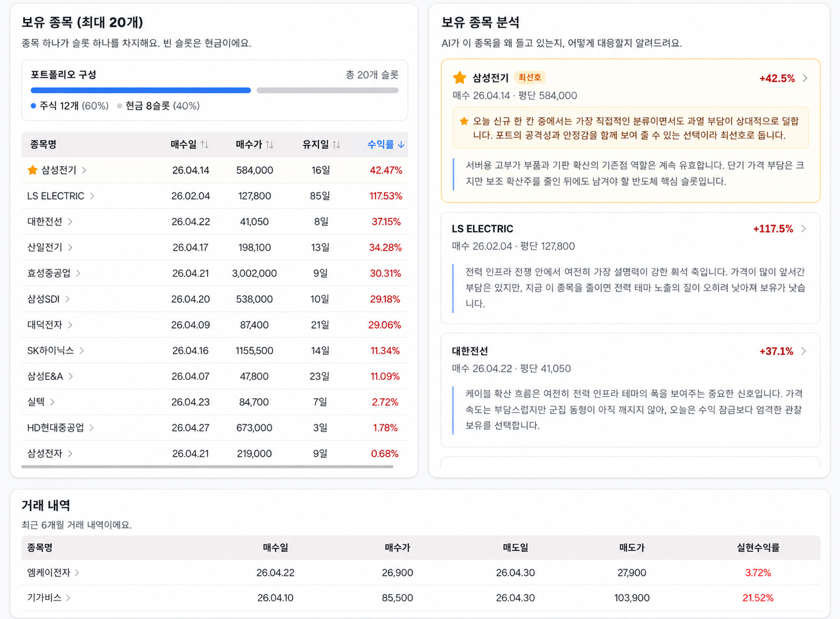Open LS ELECTRIC stock link in holdings
Screen dimensions: 840x619
56,196
